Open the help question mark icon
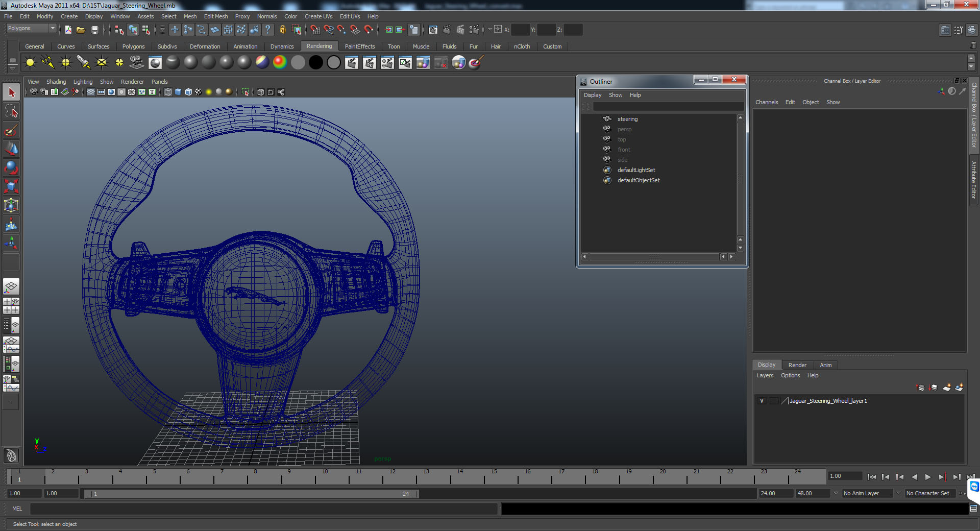The image size is (980, 531). click(267, 30)
